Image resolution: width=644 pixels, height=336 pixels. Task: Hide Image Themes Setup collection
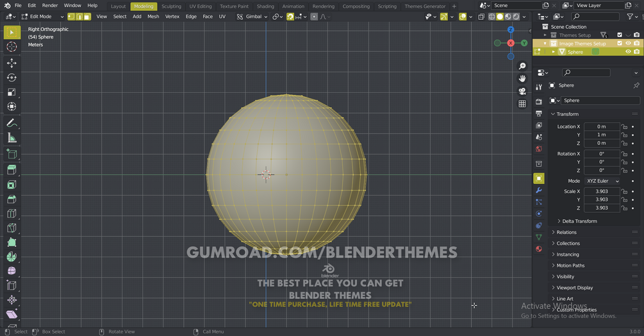(628, 44)
